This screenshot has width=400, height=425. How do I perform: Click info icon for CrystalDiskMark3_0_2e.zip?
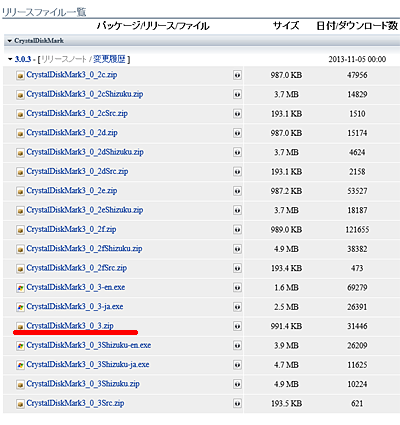click(x=237, y=191)
